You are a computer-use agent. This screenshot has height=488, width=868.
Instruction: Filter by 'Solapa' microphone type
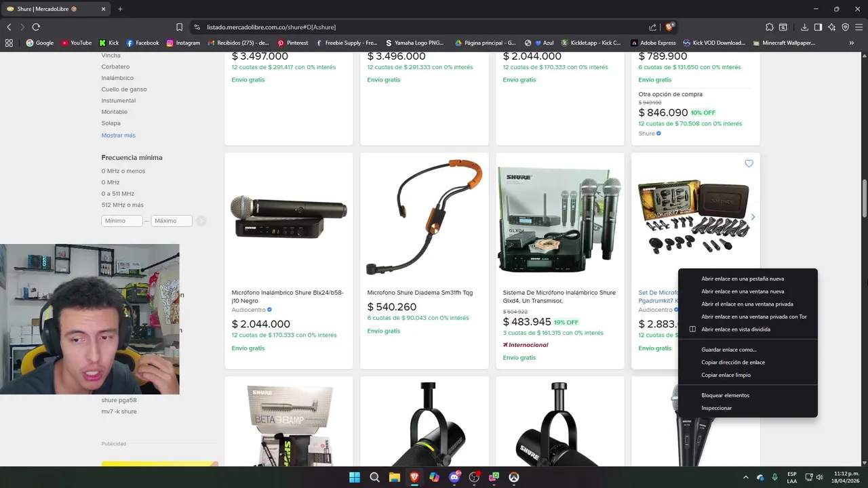(111, 123)
